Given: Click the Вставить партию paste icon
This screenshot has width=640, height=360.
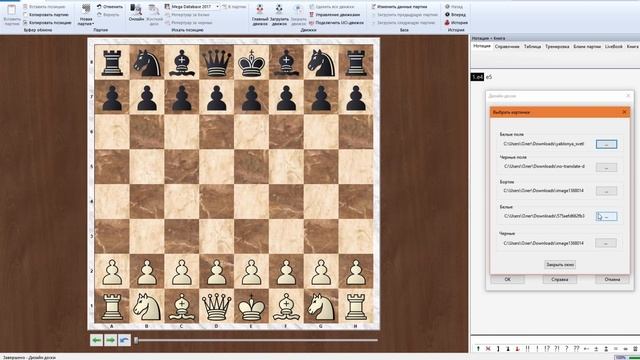Looking at the screenshot, I should 11,11.
